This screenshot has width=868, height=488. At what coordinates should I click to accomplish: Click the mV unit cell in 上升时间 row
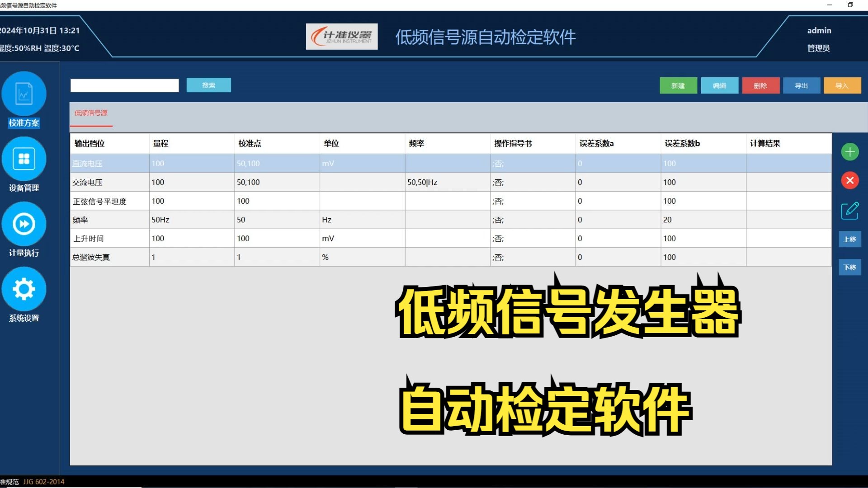pos(363,239)
